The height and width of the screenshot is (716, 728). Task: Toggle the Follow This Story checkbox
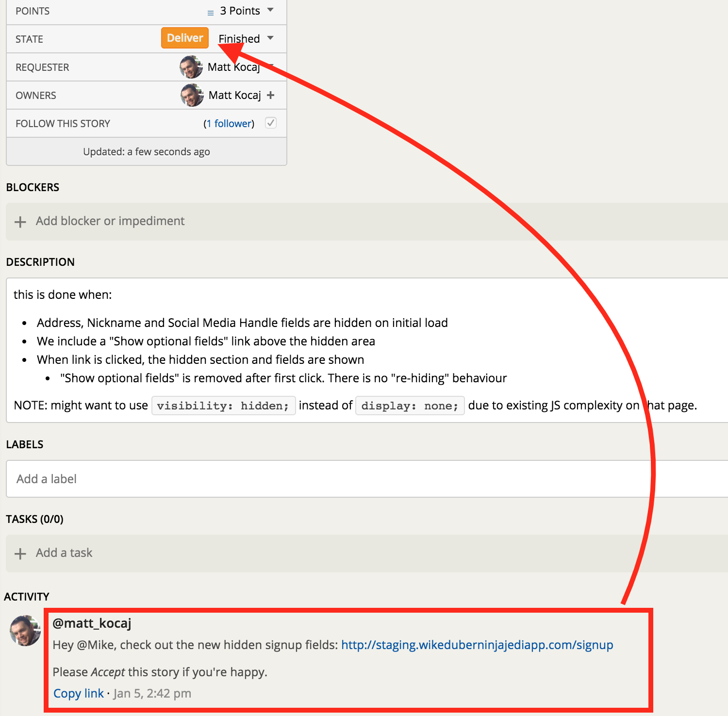click(271, 123)
